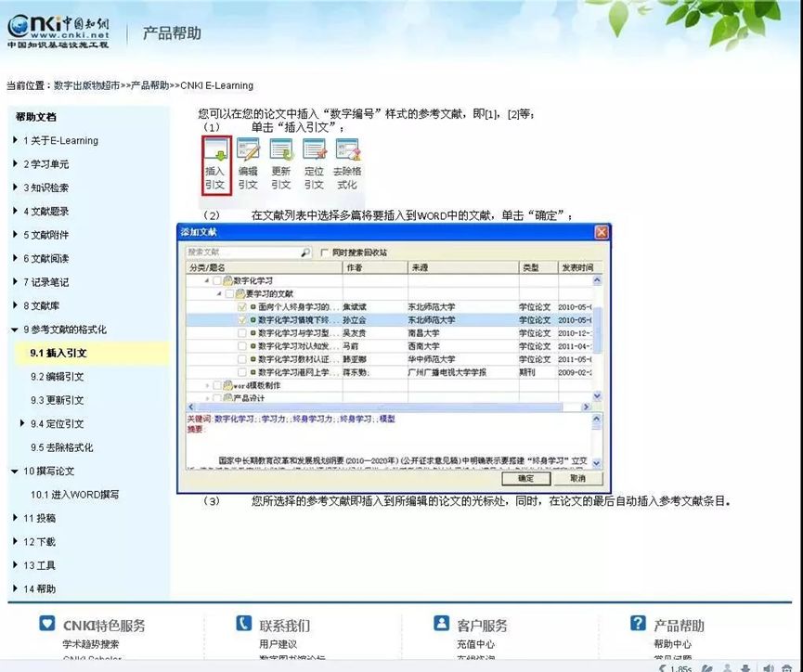Open the 帮助中心 link

pos(672,644)
